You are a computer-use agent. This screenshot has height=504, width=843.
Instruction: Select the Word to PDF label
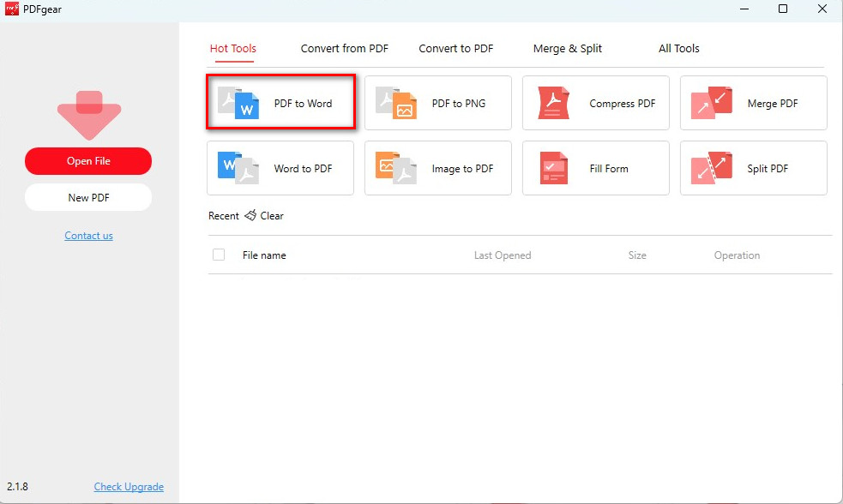point(303,168)
